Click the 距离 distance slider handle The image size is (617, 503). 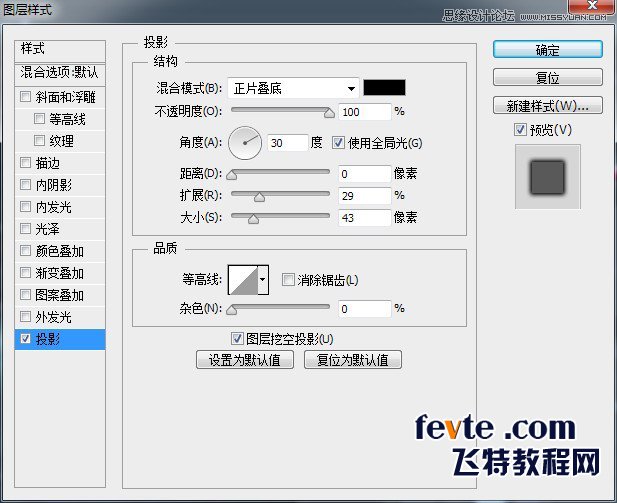pyautogui.click(x=232, y=175)
